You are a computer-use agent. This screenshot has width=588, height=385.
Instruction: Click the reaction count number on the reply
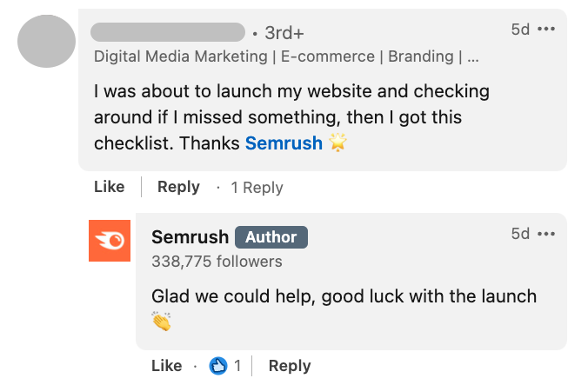click(x=237, y=366)
